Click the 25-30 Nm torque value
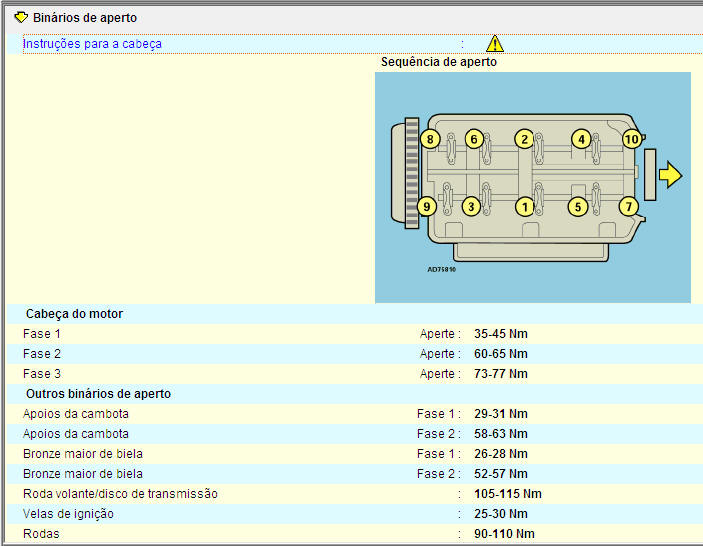 [x=501, y=514]
